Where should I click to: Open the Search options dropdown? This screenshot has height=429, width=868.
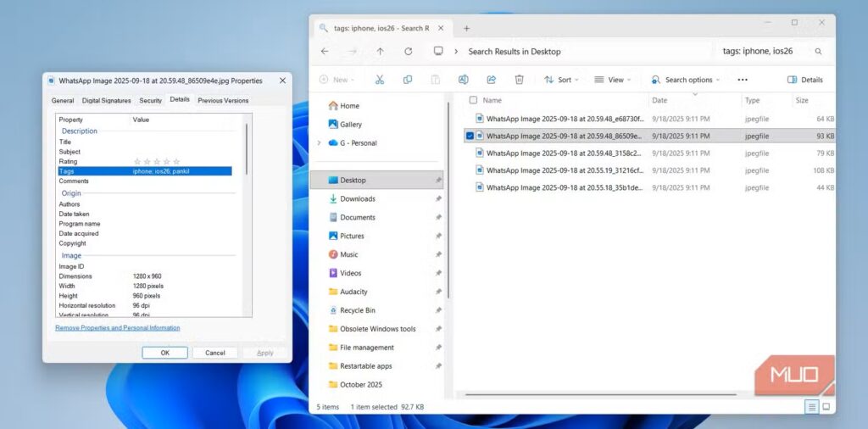point(686,80)
